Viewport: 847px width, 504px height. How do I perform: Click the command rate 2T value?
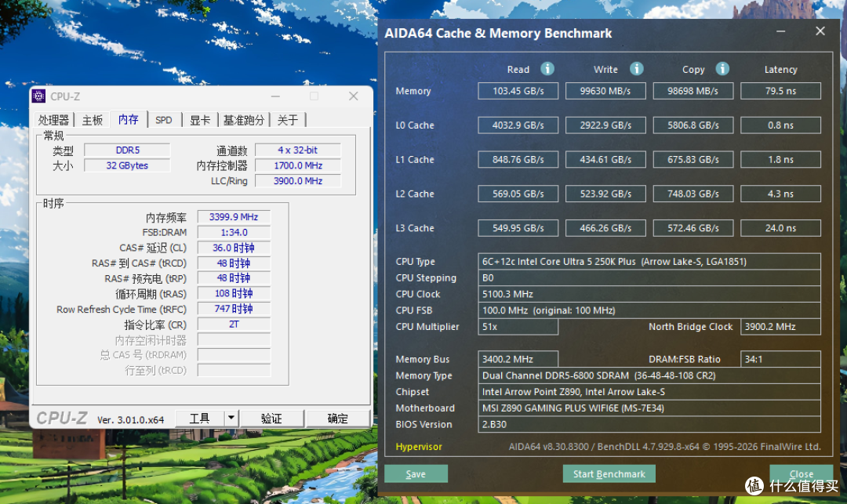click(234, 325)
